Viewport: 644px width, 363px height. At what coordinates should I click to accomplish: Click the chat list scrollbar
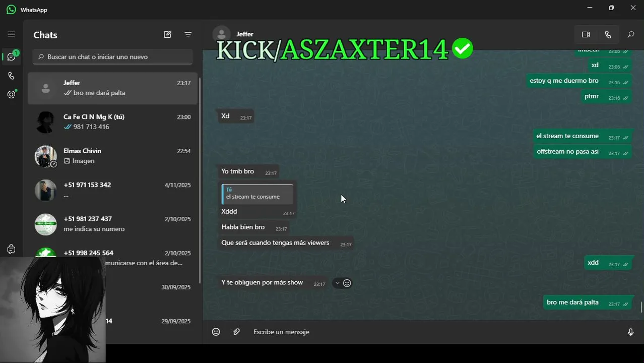tap(200, 181)
